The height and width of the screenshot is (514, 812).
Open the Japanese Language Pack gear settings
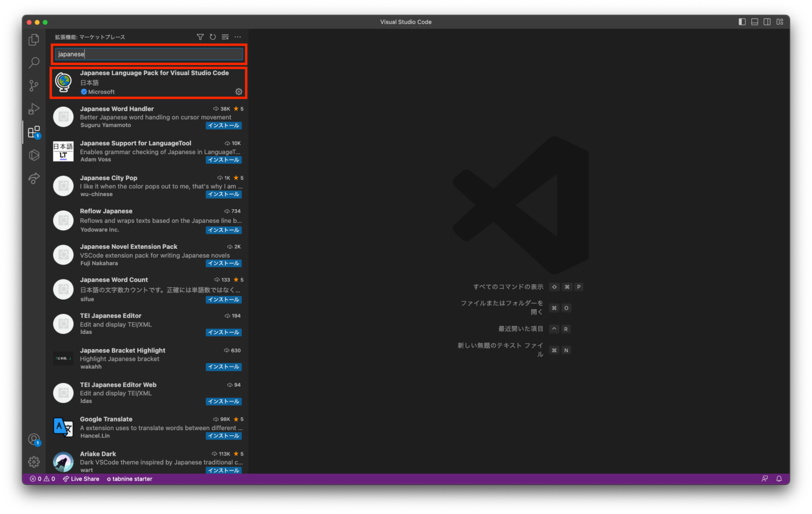point(238,91)
